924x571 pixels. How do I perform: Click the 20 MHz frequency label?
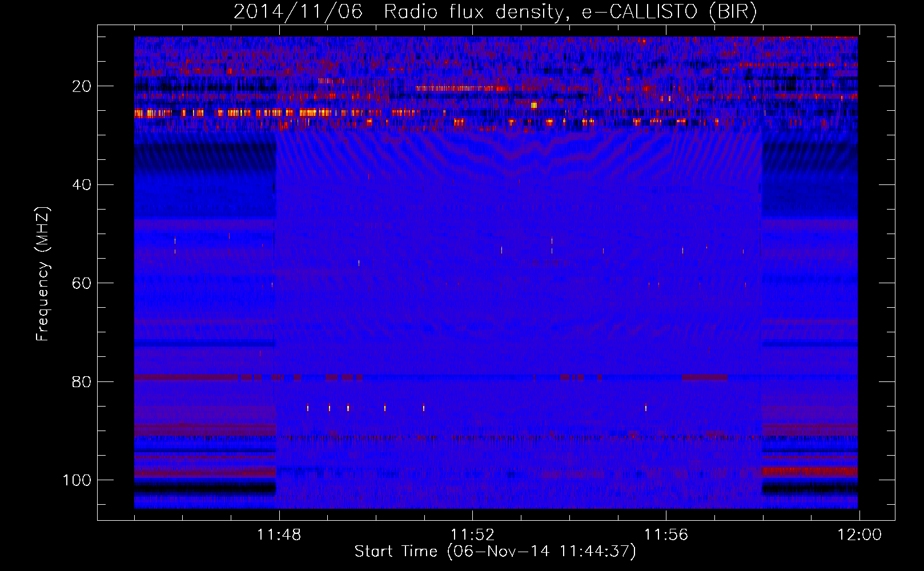(x=82, y=86)
